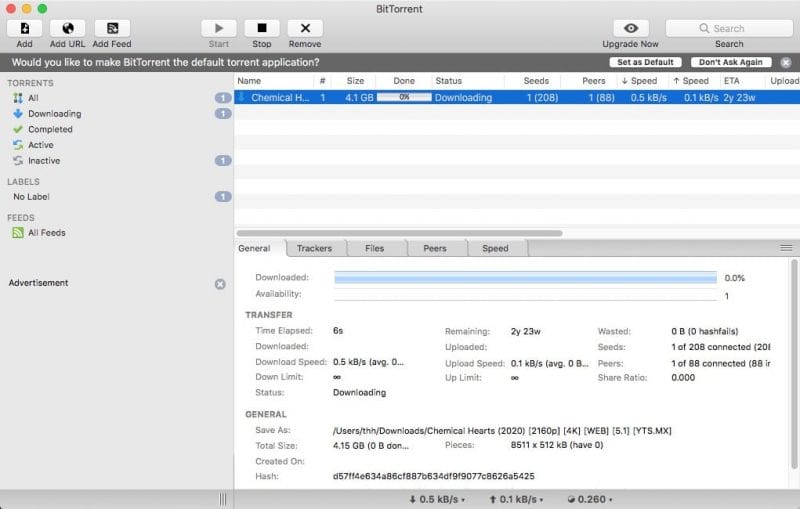
Task: Click the Upgrade Now eye icon
Action: (x=630, y=28)
